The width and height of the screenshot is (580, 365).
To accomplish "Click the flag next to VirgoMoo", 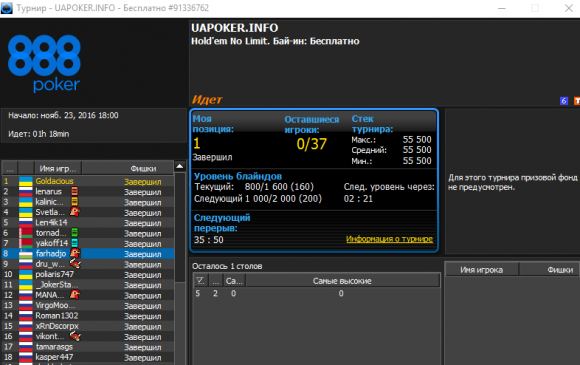I will click(26, 305).
